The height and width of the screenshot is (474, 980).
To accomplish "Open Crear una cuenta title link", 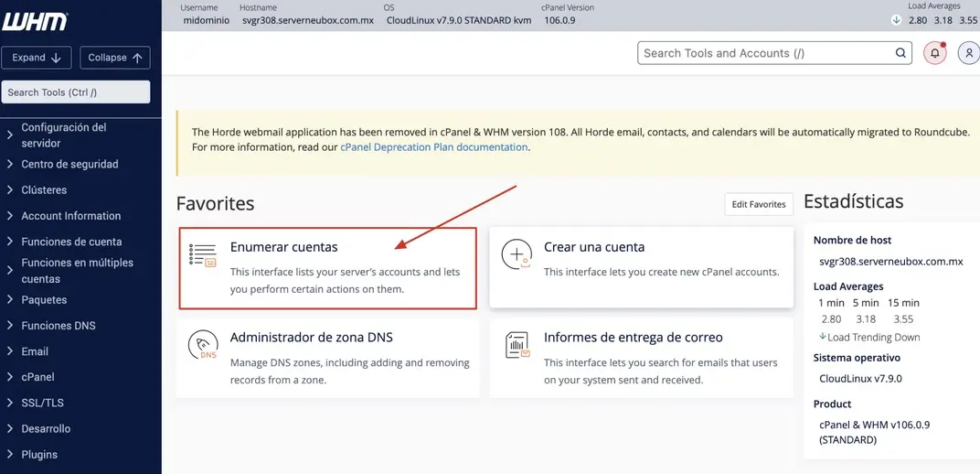I will coord(594,247).
